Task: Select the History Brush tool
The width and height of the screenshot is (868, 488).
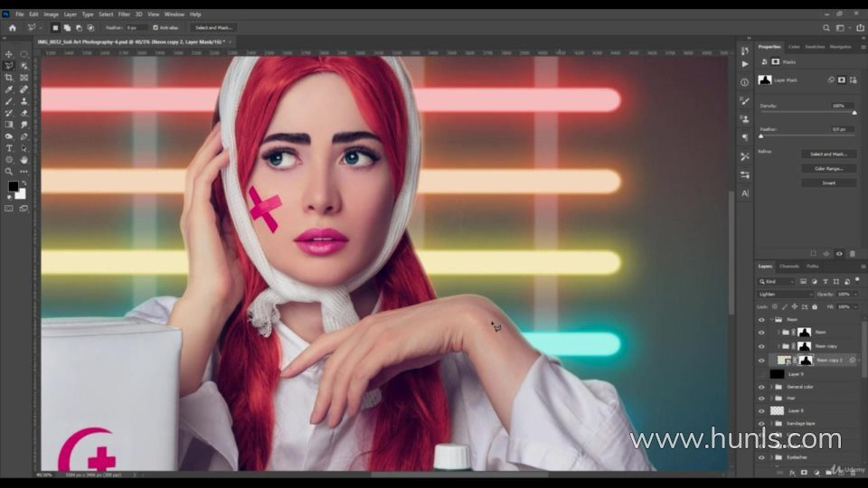Action: pos(9,113)
